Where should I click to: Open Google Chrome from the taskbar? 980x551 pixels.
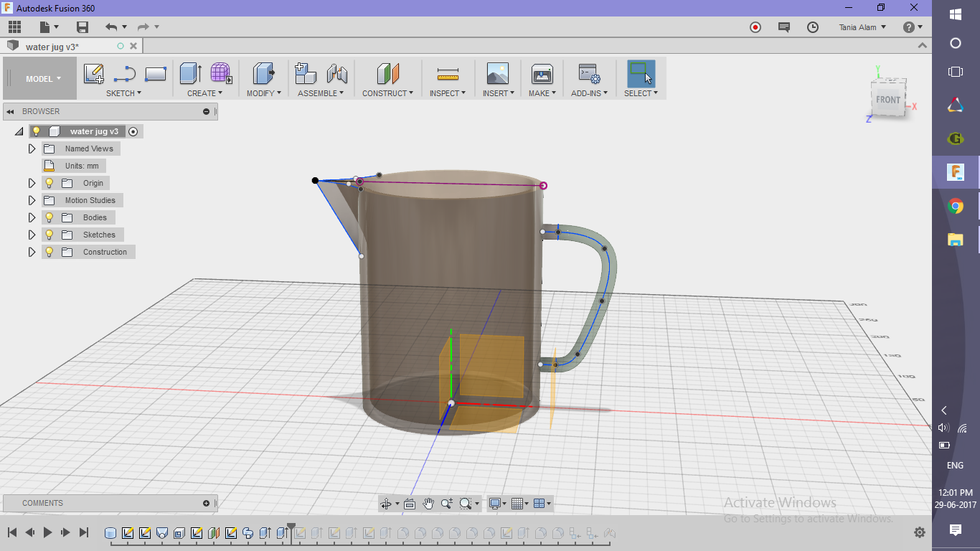(x=954, y=206)
